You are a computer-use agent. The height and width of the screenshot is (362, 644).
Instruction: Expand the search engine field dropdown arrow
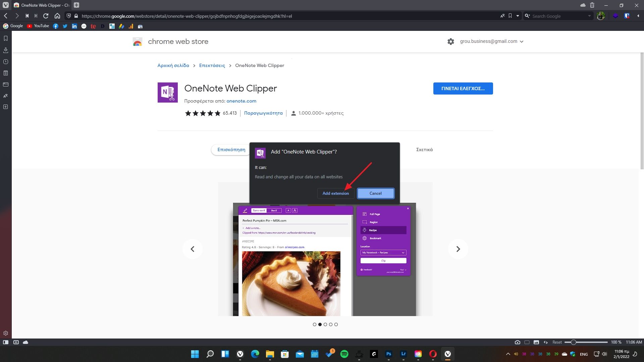point(589,16)
